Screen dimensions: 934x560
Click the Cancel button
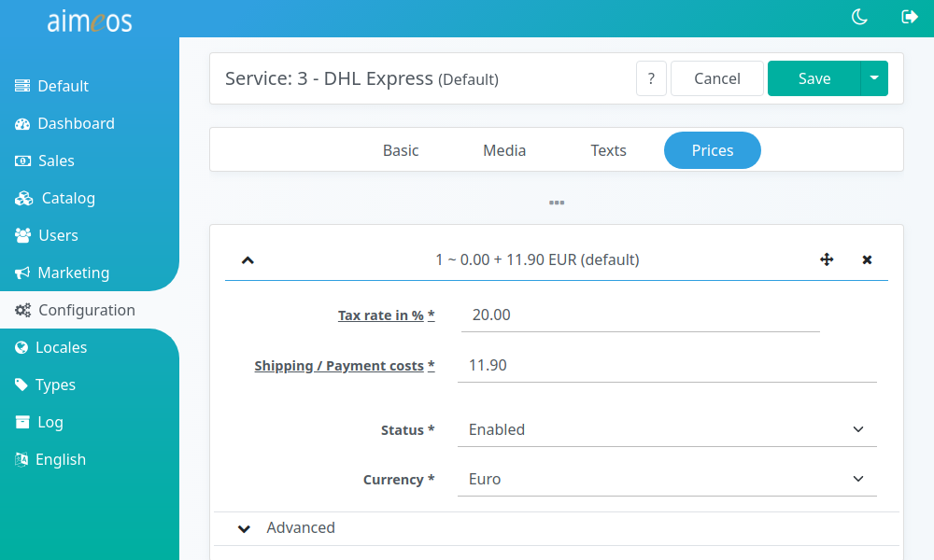[x=717, y=78]
